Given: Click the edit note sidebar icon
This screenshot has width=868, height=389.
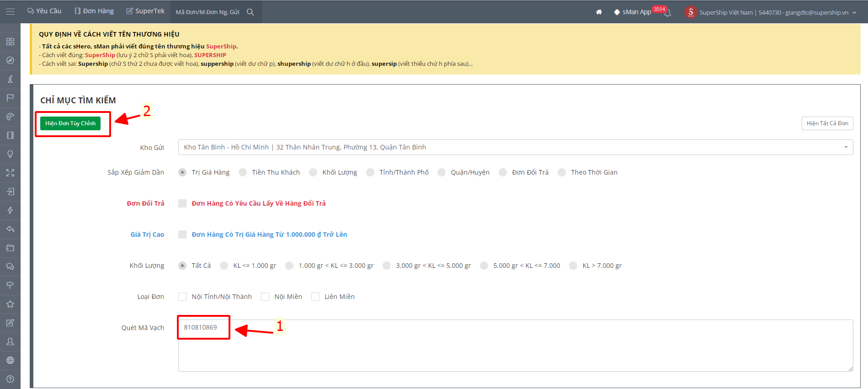Looking at the screenshot, I should pyautogui.click(x=10, y=323).
